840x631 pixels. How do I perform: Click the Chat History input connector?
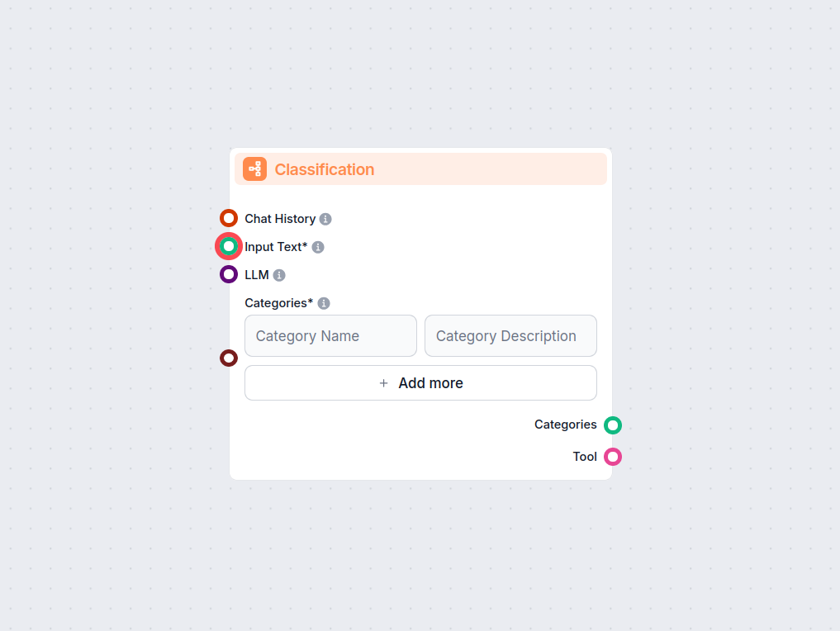(x=229, y=218)
